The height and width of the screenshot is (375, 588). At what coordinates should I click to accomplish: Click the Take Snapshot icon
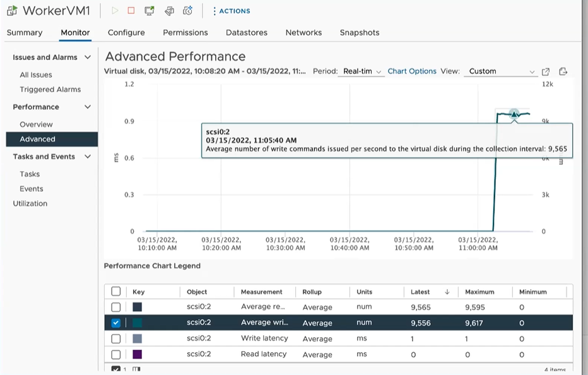(187, 11)
